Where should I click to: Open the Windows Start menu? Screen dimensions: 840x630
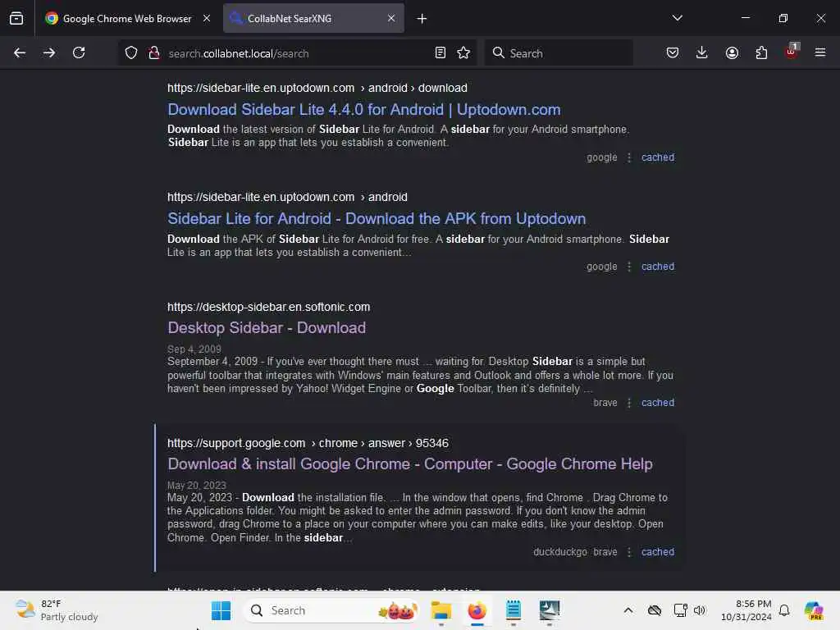[221, 610]
